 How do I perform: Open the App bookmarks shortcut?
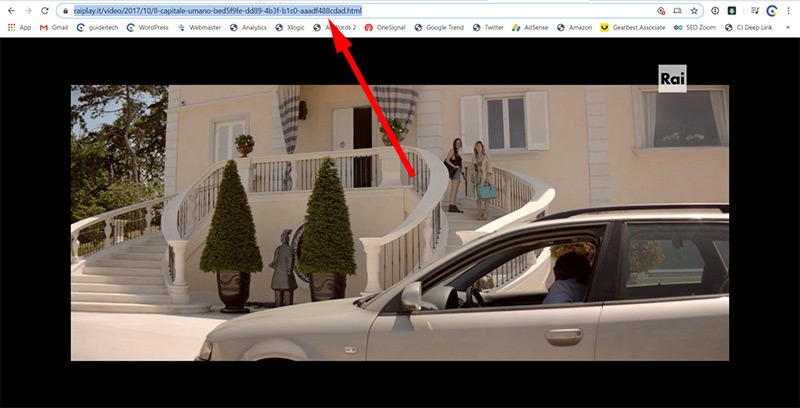tap(19, 28)
